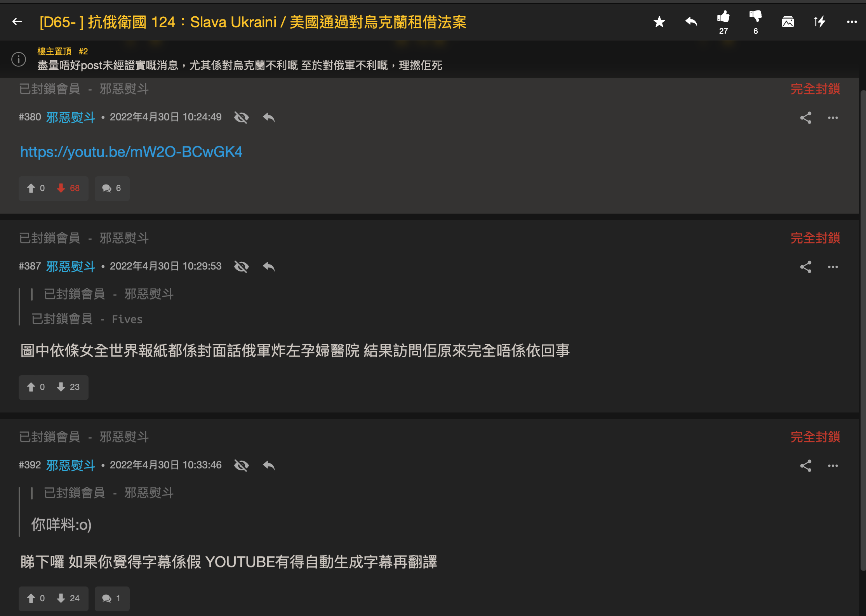
Task: Jump to pinned post #2
Action: coord(83,51)
